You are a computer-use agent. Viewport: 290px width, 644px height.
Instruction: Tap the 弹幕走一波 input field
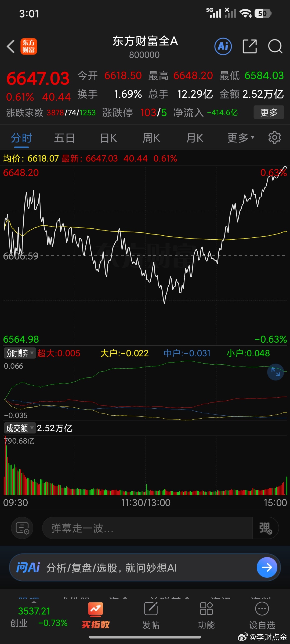coord(147,528)
